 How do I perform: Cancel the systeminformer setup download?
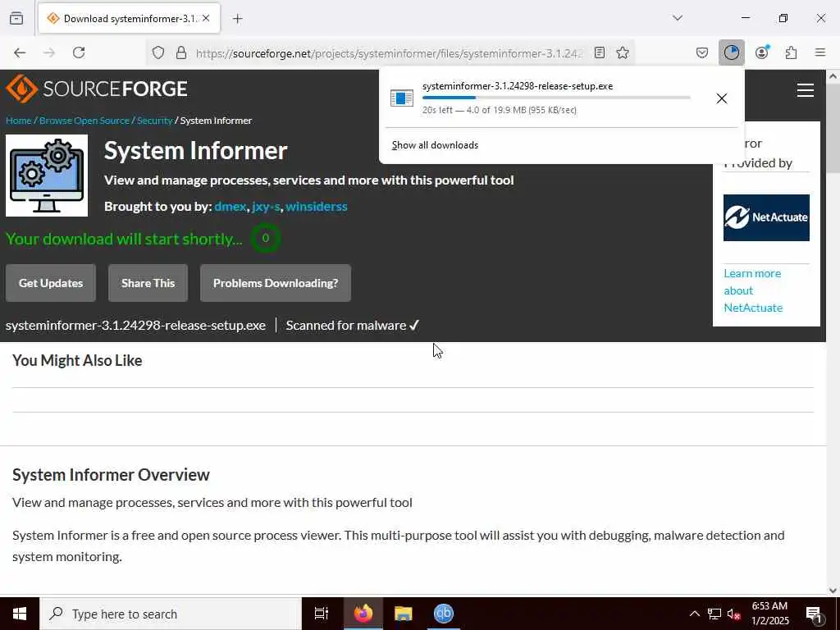tap(722, 98)
